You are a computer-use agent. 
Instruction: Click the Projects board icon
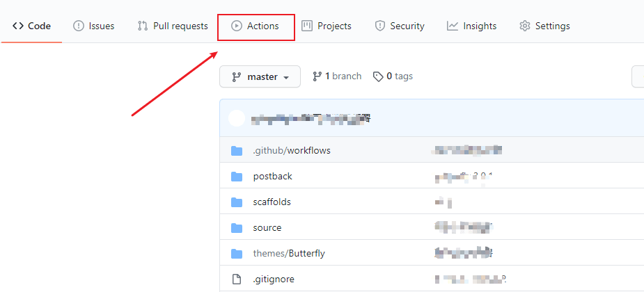[x=307, y=26]
